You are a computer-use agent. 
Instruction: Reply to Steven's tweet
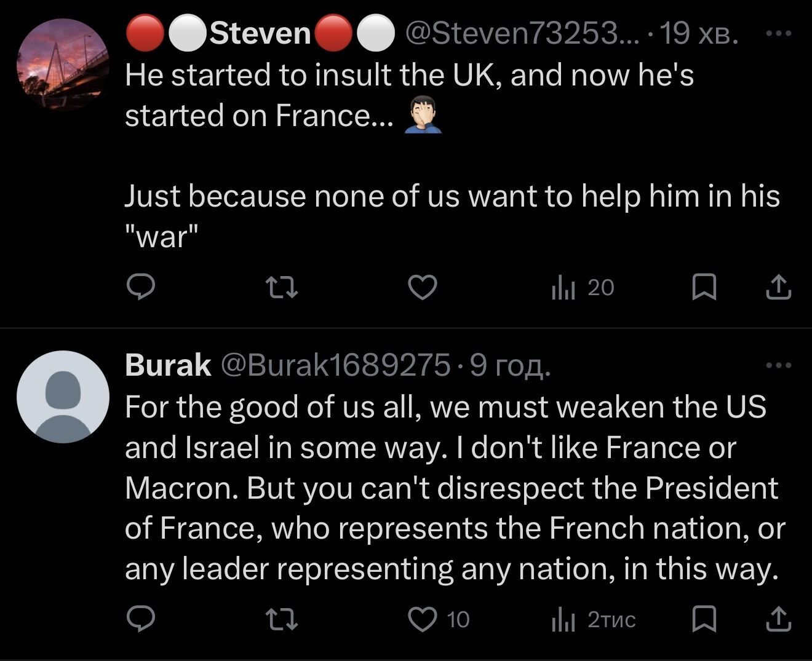(x=140, y=287)
